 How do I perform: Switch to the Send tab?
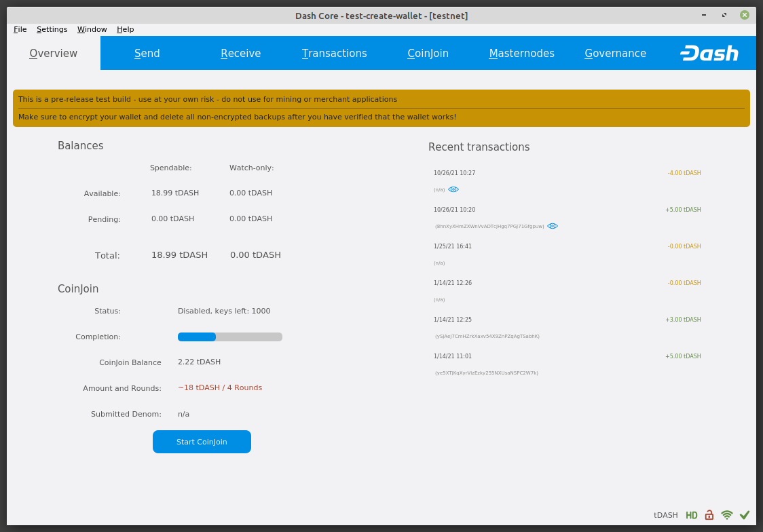[147, 54]
